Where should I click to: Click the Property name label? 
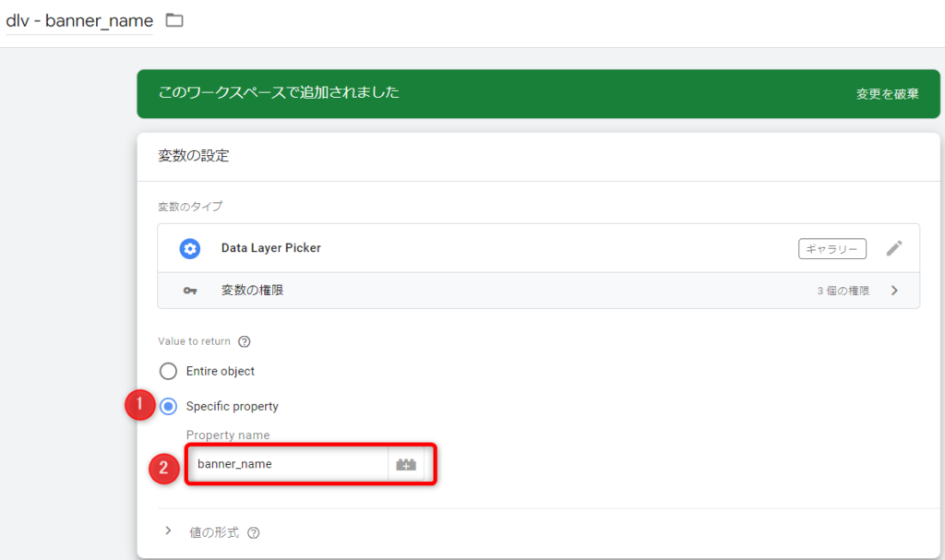click(228, 435)
